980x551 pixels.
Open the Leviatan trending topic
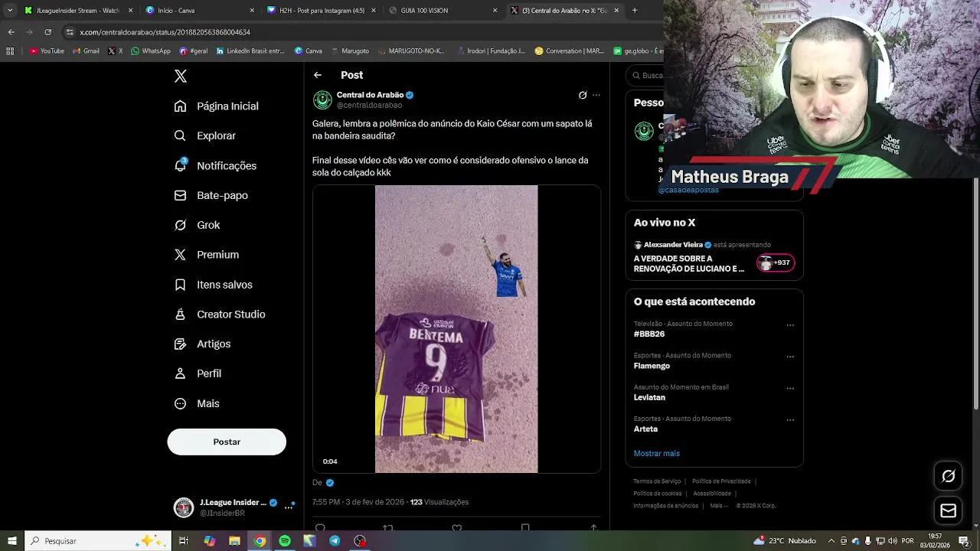(649, 397)
